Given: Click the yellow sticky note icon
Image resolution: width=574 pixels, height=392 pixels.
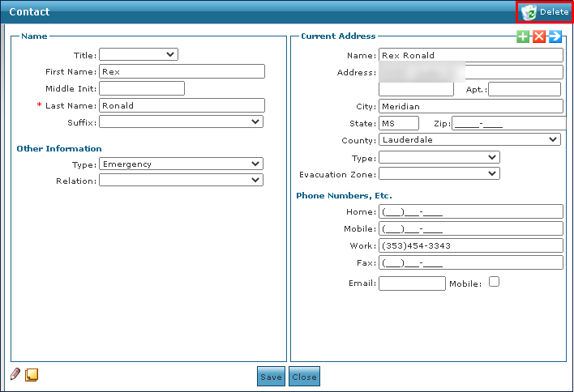Looking at the screenshot, I should pyautogui.click(x=32, y=374).
